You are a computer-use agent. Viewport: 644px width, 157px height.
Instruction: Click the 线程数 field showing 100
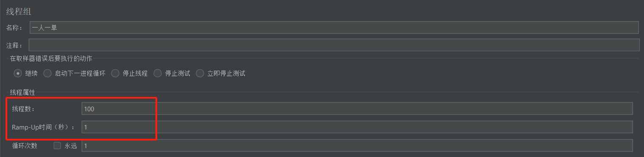(357, 109)
